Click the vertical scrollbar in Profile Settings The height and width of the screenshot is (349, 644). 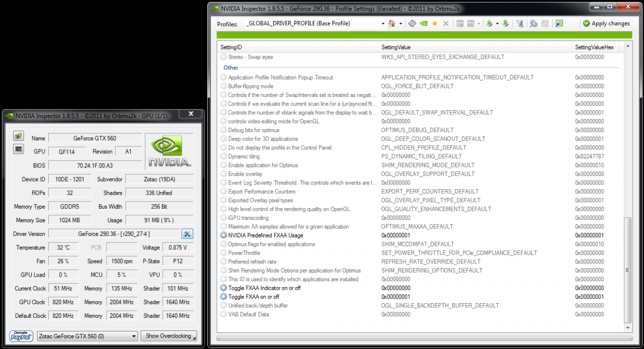click(x=627, y=187)
